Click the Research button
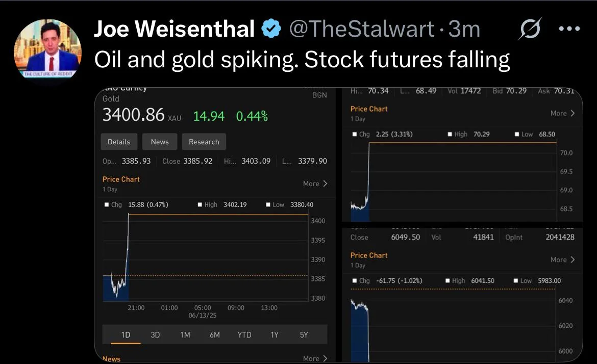Viewport: 597px width, 364px height. pyautogui.click(x=204, y=142)
